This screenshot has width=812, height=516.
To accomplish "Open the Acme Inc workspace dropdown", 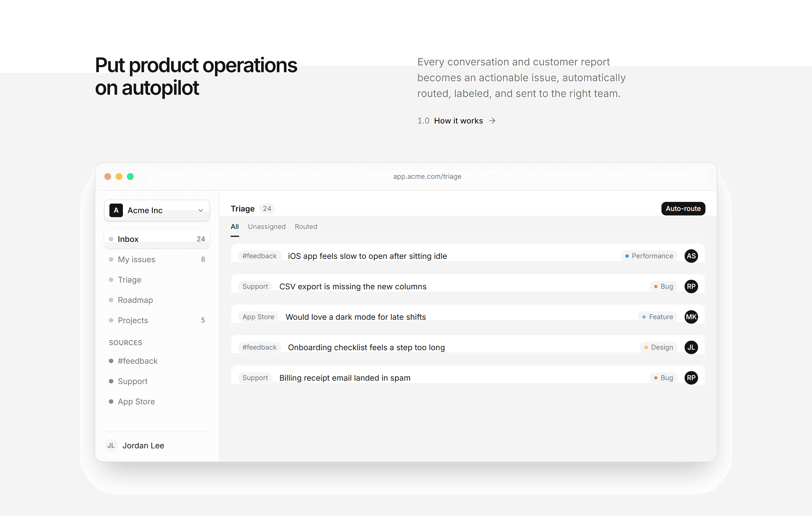I will coord(157,210).
